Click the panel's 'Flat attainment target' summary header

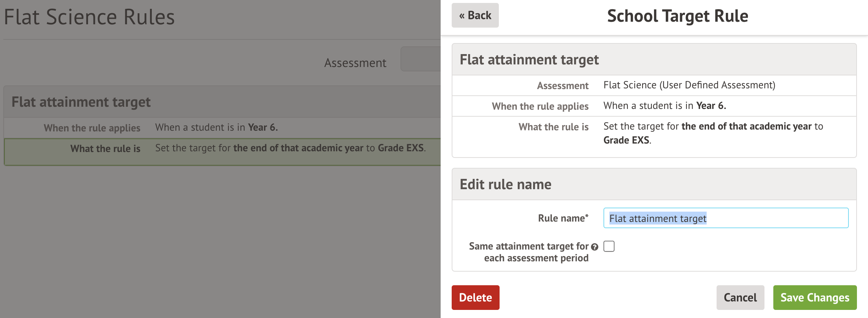(x=529, y=60)
